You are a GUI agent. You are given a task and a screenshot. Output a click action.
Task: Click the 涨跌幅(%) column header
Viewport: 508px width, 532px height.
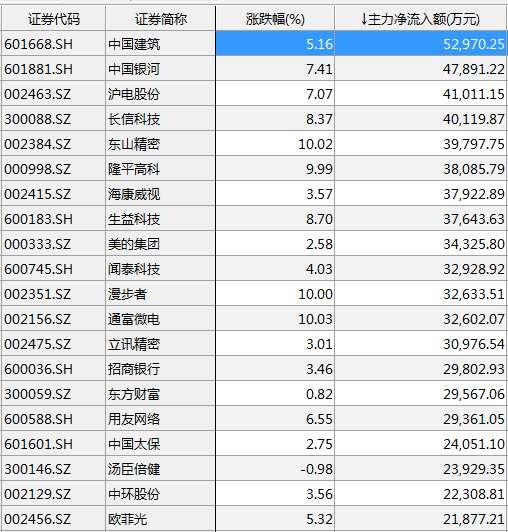(275, 19)
